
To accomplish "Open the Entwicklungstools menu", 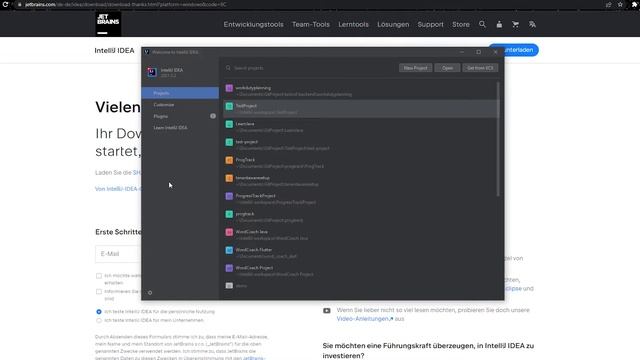I will (x=253, y=24).
